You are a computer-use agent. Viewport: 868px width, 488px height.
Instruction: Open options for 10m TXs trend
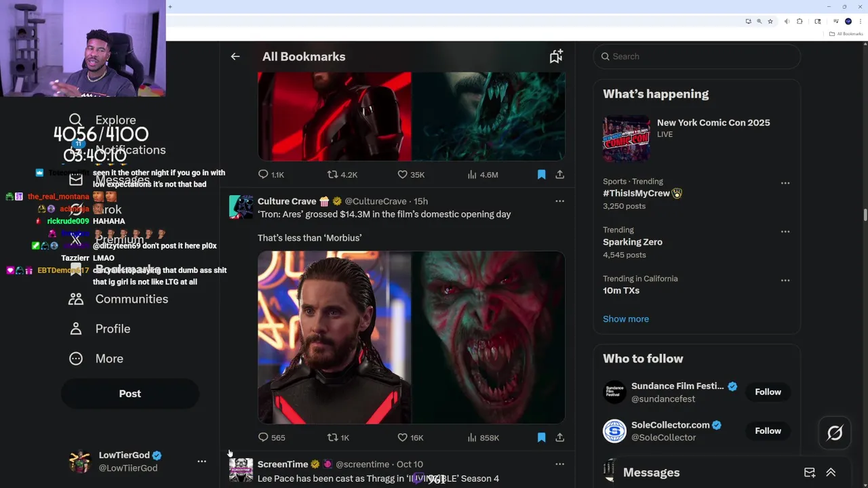point(785,281)
